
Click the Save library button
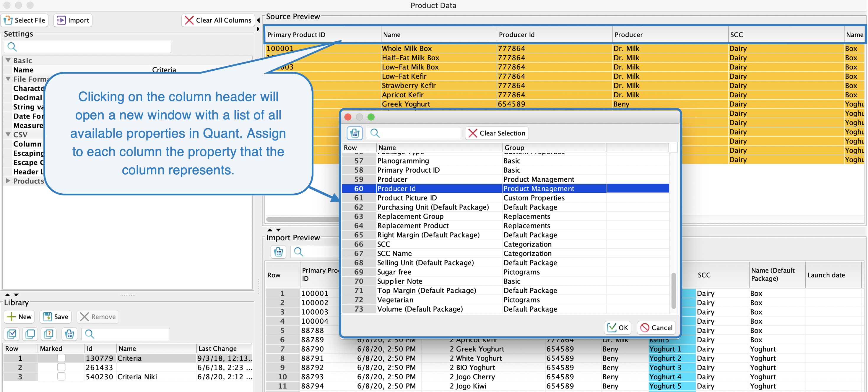56,317
